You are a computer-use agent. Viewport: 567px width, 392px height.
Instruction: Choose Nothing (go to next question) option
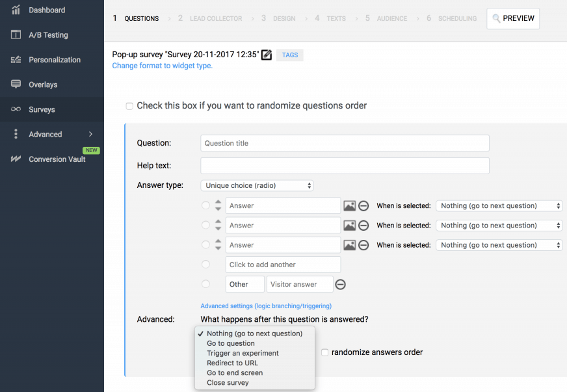(255, 333)
